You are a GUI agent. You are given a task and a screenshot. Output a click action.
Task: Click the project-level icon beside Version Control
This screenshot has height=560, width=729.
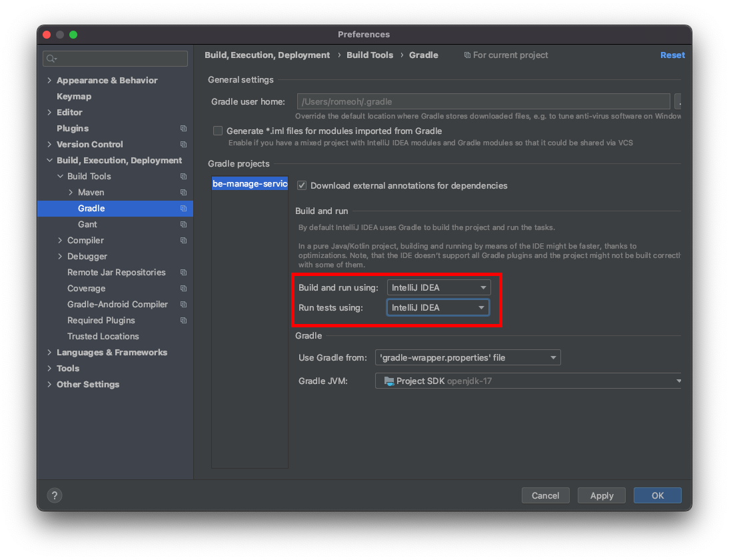click(x=184, y=145)
